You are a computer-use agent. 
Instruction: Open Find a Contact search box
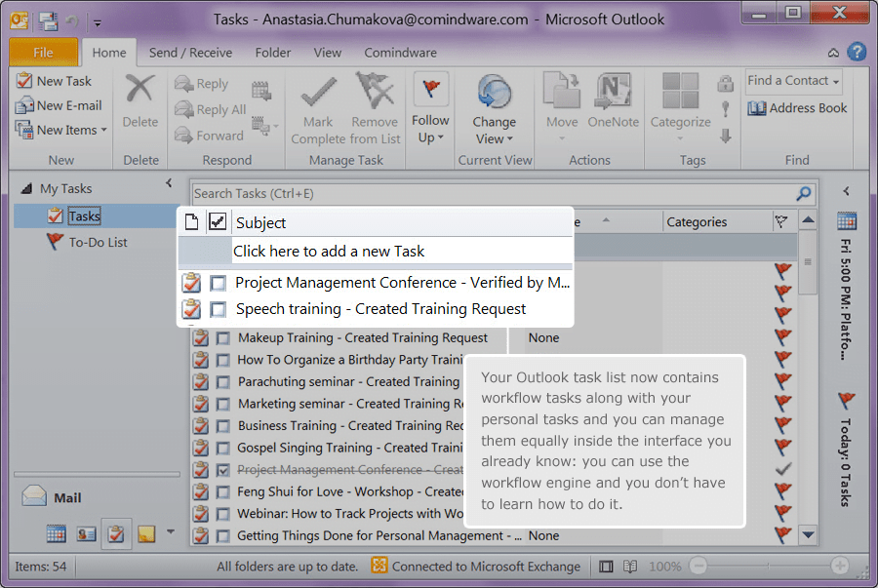pyautogui.click(x=790, y=81)
